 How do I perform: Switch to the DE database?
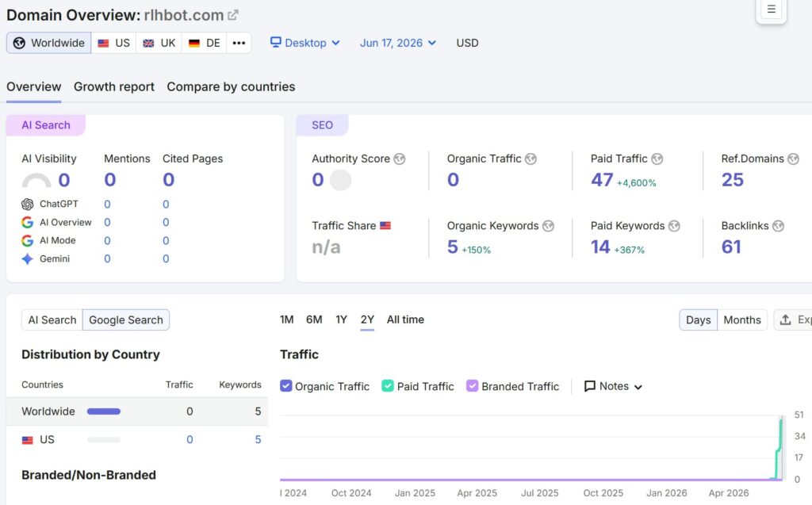coord(205,43)
